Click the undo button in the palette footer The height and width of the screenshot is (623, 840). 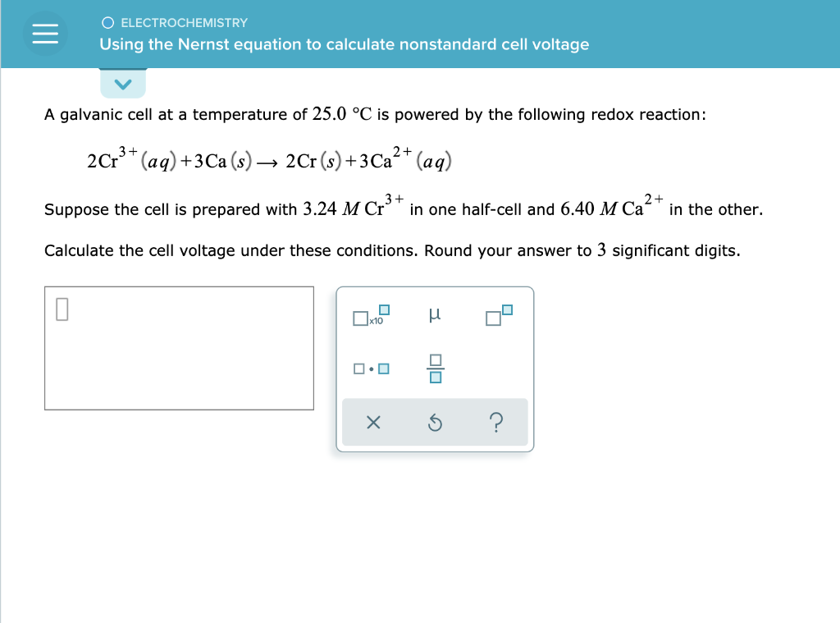coord(436,422)
